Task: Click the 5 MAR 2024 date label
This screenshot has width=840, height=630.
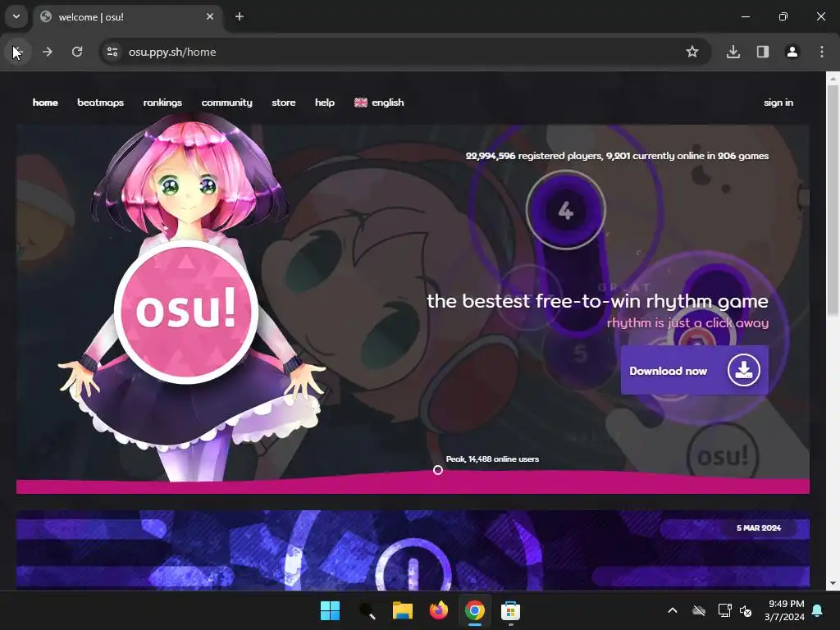Action: point(759,527)
